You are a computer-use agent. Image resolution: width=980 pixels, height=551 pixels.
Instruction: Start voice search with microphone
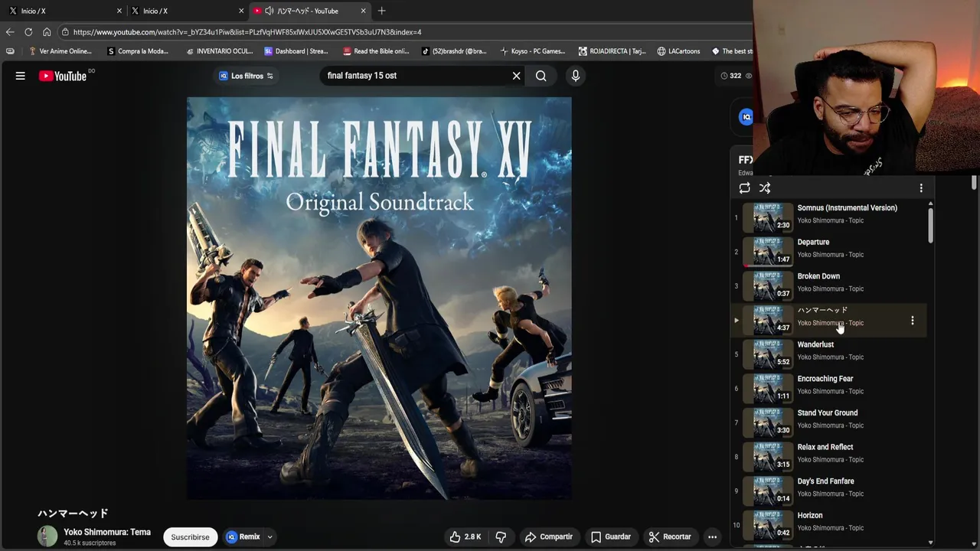pyautogui.click(x=576, y=76)
